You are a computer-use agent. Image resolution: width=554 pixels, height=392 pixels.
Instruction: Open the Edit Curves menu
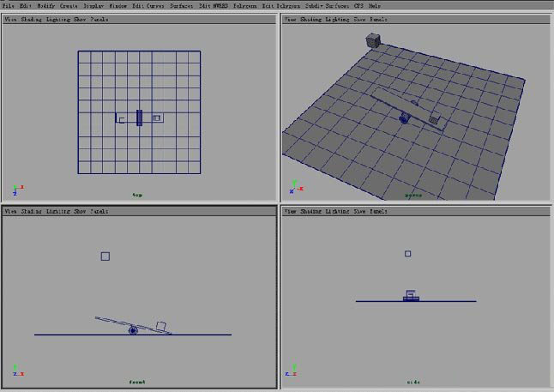pyautogui.click(x=148, y=6)
